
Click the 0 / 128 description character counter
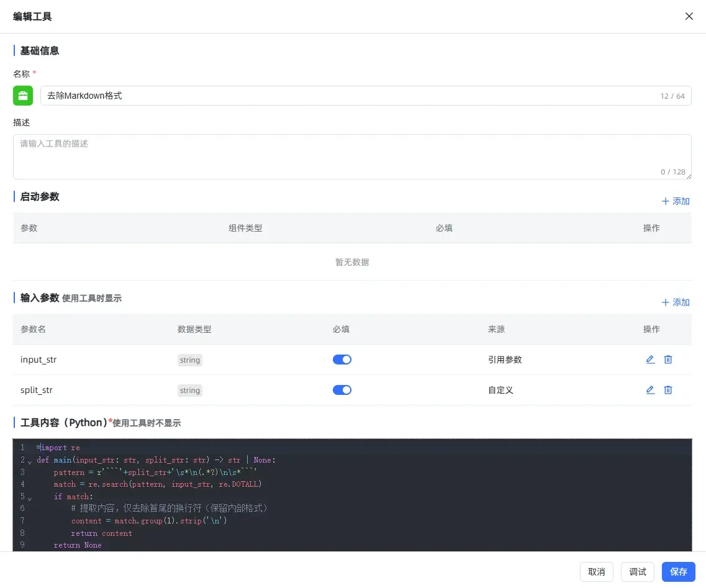[x=672, y=171]
